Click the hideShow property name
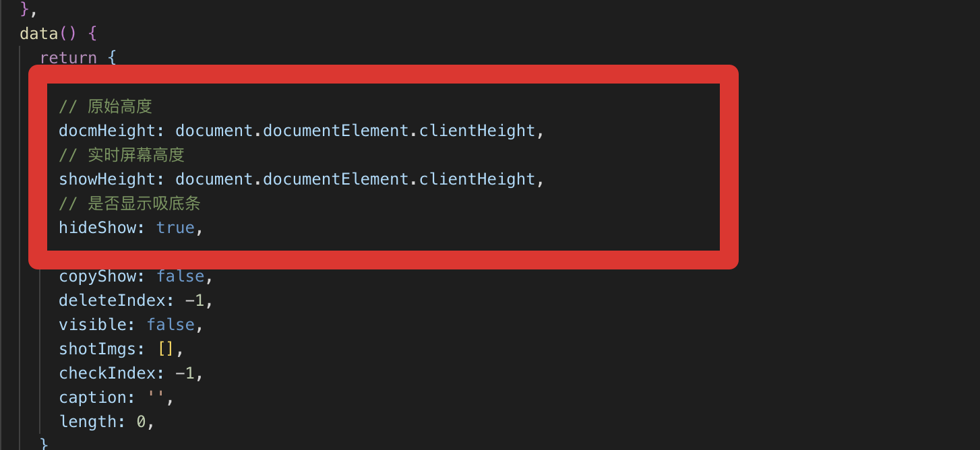This screenshot has height=450, width=980. click(98, 228)
